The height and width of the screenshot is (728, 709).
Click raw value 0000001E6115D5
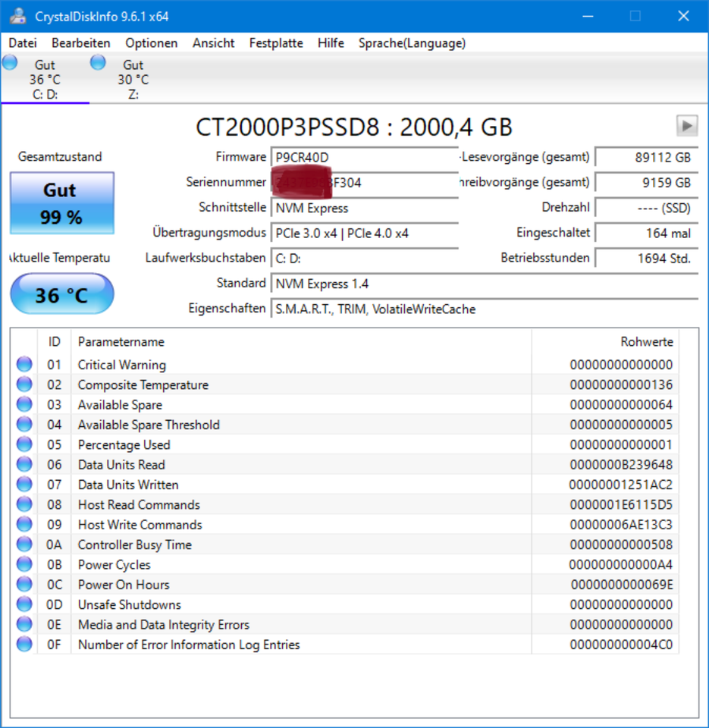tap(621, 505)
